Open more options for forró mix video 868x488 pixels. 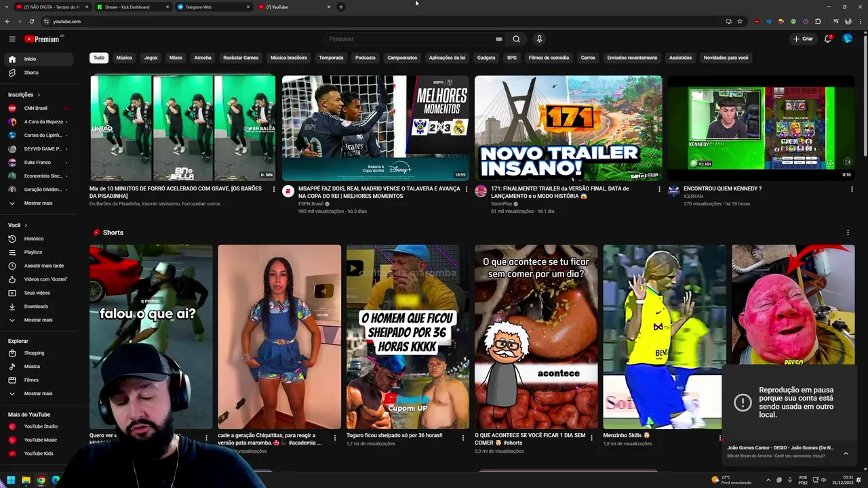pos(274,189)
